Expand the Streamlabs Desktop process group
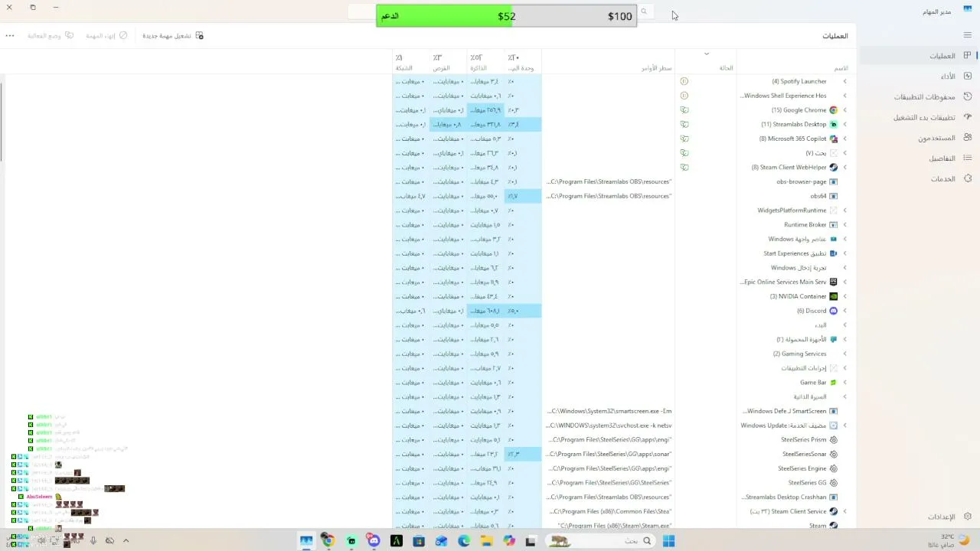The image size is (980, 551). 845,124
